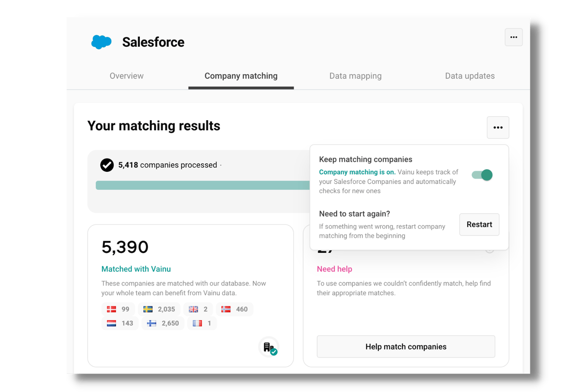Viewport: 588px width, 392px height.
Task: Click the UK flag chip showing 2
Action: (x=198, y=309)
